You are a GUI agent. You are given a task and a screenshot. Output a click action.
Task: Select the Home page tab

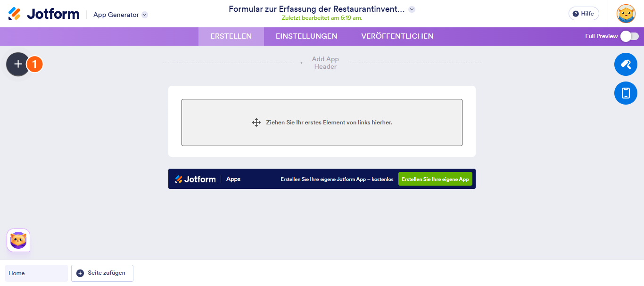pos(37,273)
